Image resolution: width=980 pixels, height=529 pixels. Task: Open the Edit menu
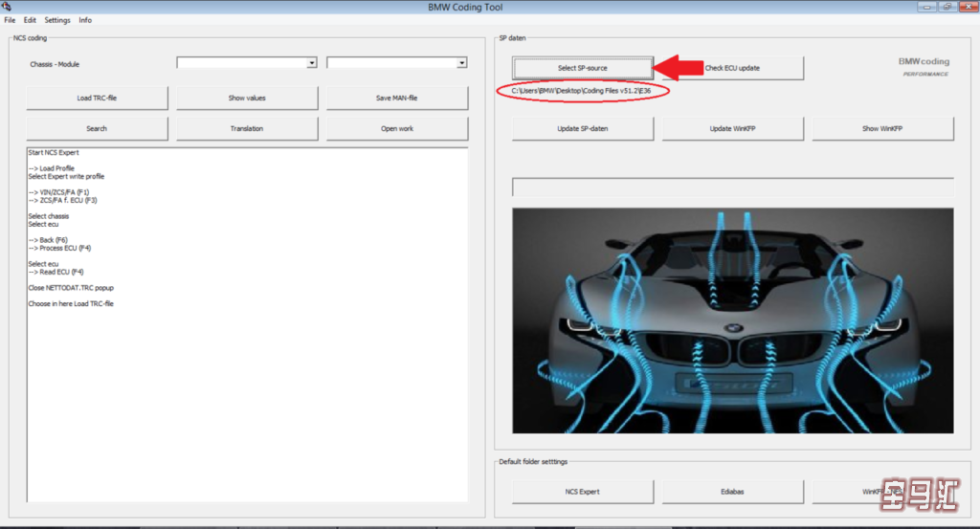pyautogui.click(x=31, y=20)
